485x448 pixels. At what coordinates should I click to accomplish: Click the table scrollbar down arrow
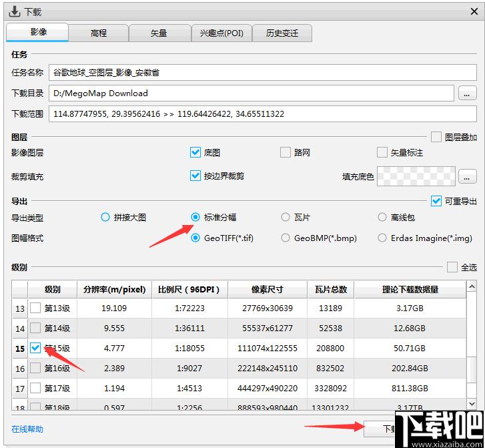click(x=472, y=404)
